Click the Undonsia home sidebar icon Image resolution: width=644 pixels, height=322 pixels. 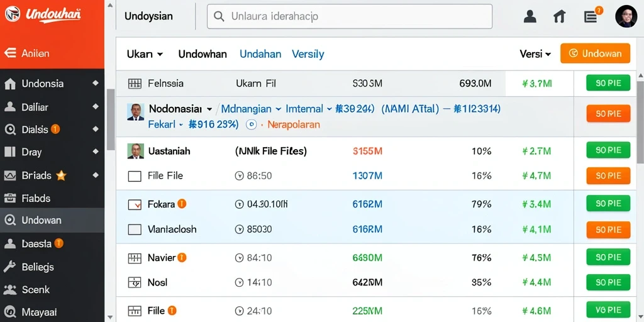coord(10,84)
